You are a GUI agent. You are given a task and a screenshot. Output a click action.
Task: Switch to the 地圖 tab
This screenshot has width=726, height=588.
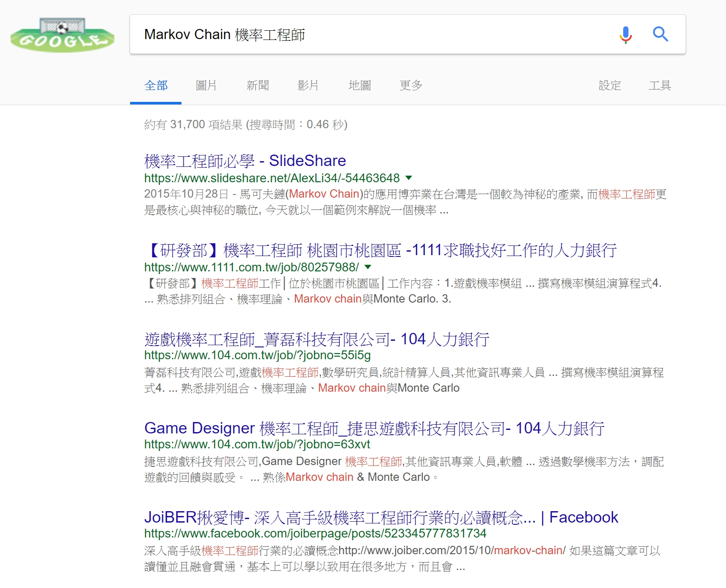coord(360,85)
